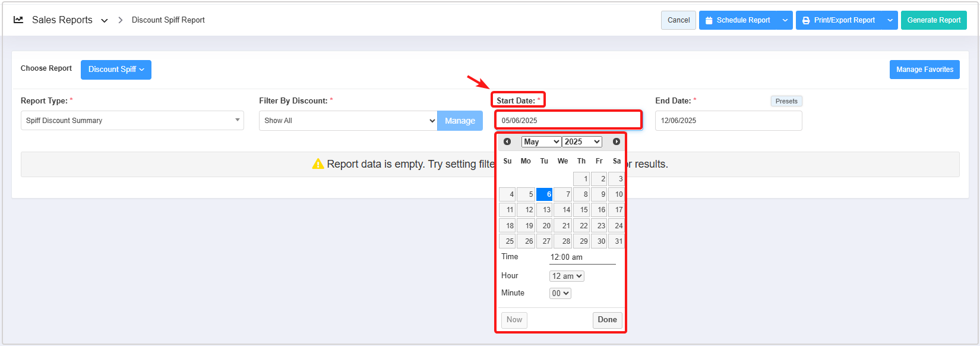
Task: Go to previous month in calendar
Action: (507, 141)
